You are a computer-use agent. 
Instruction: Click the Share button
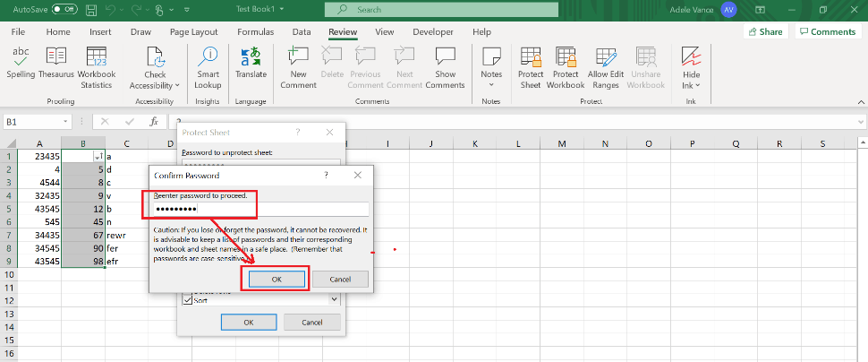tap(766, 31)
